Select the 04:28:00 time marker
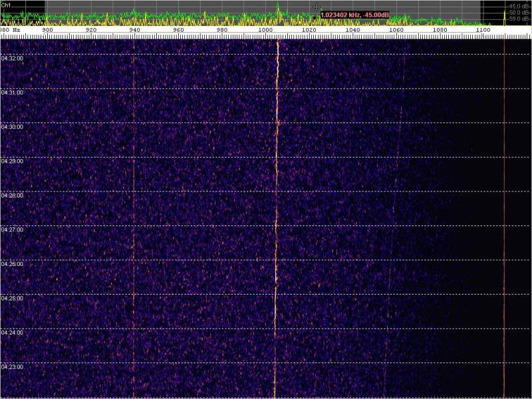 click(12, 196)
